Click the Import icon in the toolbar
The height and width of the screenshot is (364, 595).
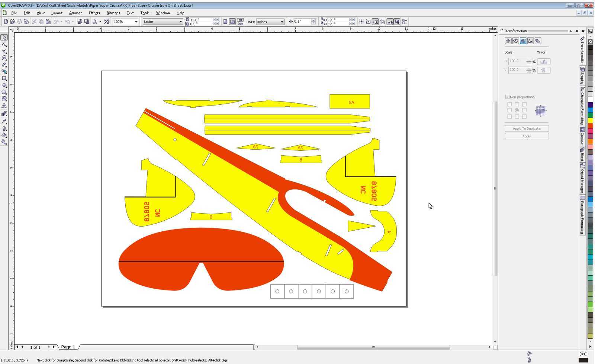(80, 22)
